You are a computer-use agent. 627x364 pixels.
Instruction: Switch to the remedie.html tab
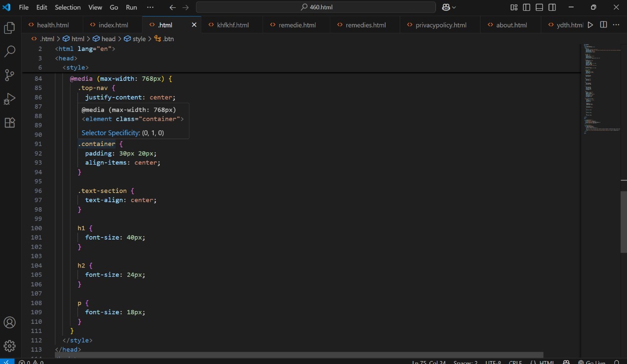coord(297,25)
